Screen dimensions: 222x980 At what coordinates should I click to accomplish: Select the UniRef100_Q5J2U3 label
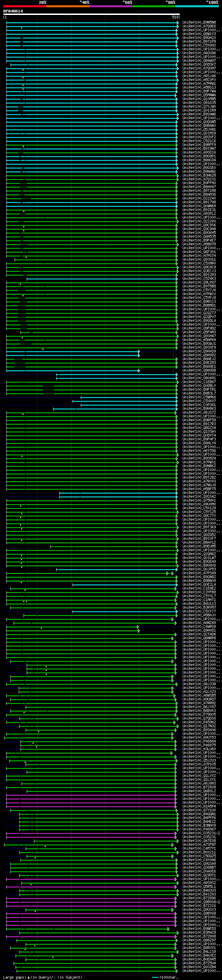point(199,761)
